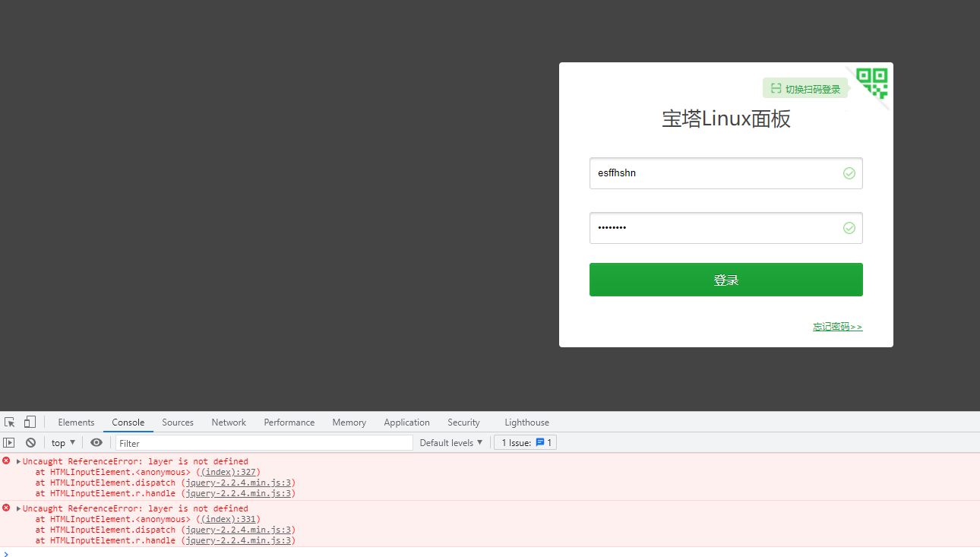Click the blue issue message icon

(540, 442)
